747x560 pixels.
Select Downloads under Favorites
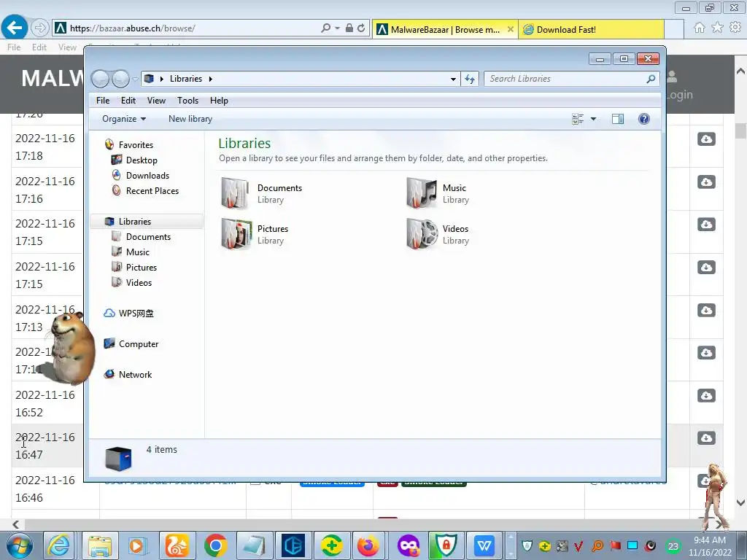(x=147, y=176)
